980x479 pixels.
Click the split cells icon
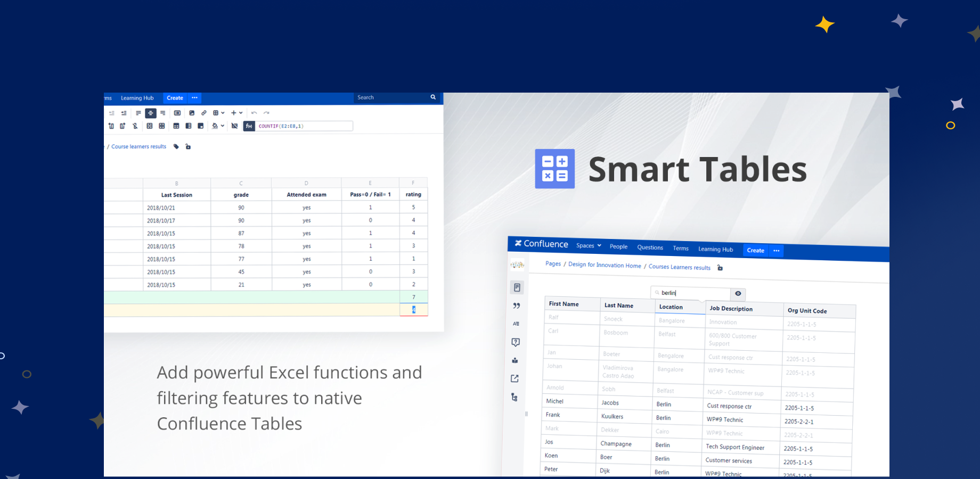coord(162,126)
